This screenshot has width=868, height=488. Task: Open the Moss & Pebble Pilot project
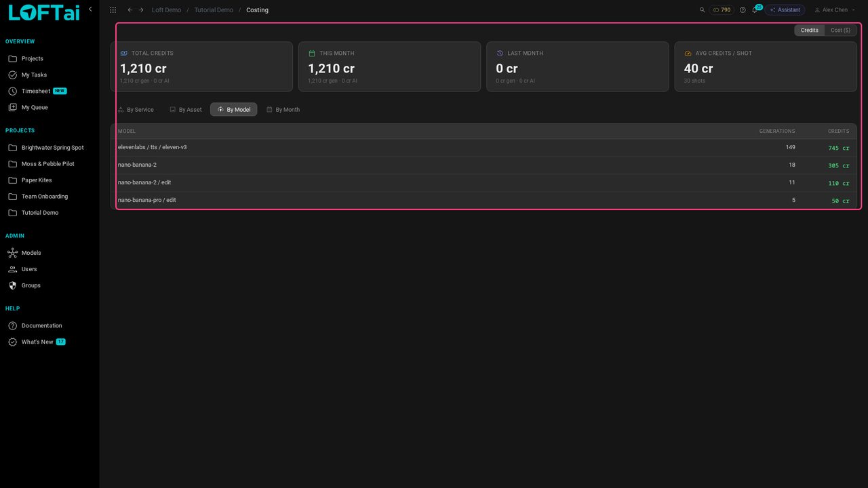[50, 164]
